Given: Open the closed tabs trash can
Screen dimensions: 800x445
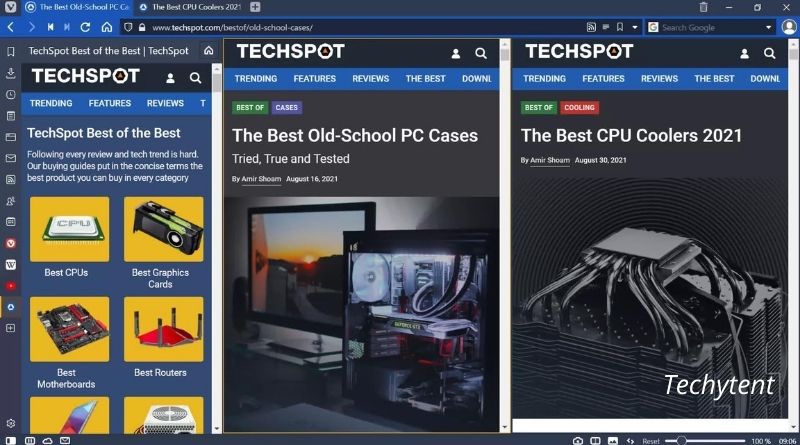Looking at the screenshot, I should pos(703,7).
